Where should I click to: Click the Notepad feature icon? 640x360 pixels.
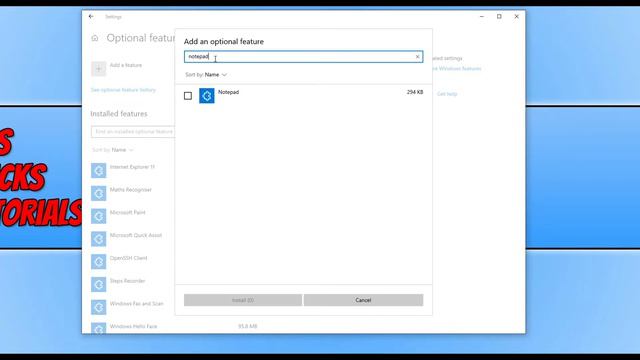click(x=207, y=96)
